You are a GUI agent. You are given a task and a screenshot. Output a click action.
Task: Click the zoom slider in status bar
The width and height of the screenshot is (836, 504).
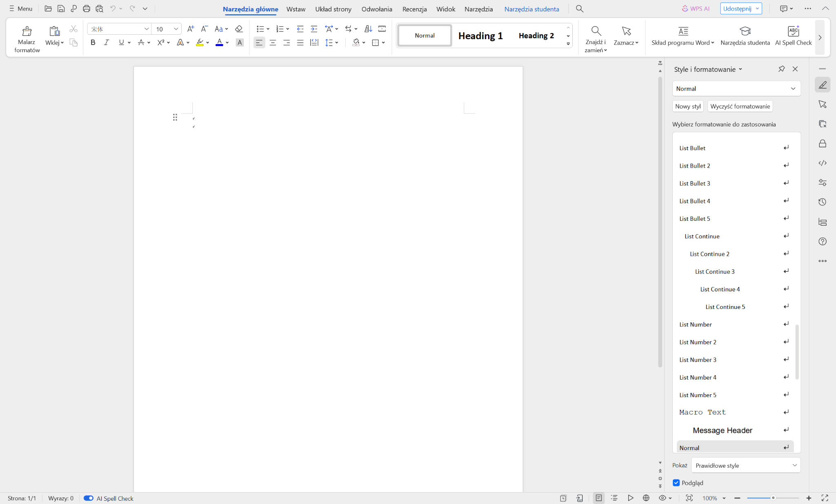pyautogui.click(x=773, y=498)
